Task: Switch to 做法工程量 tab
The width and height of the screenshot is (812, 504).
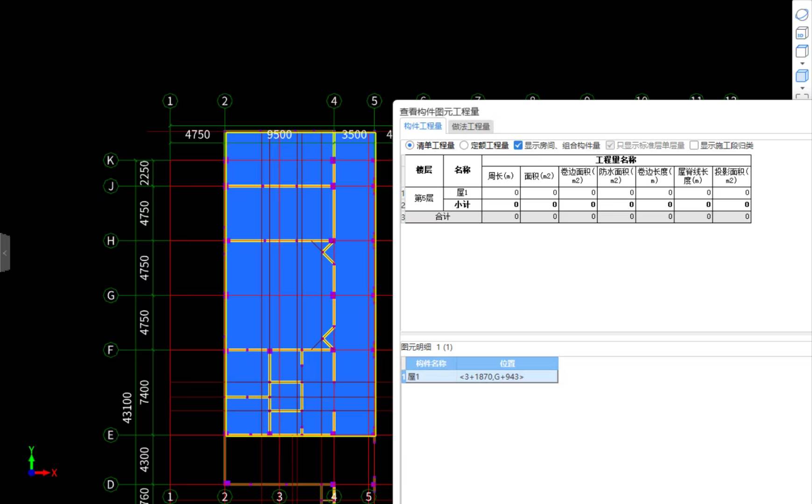Action: click(x=470, y=126)
